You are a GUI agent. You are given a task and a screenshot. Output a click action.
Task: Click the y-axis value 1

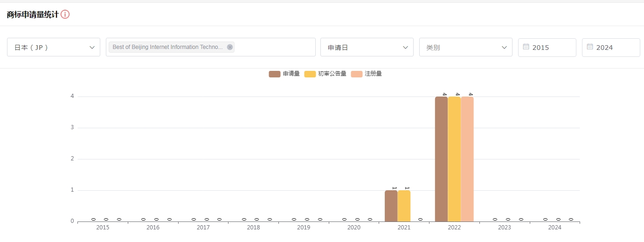pos(72,190)
